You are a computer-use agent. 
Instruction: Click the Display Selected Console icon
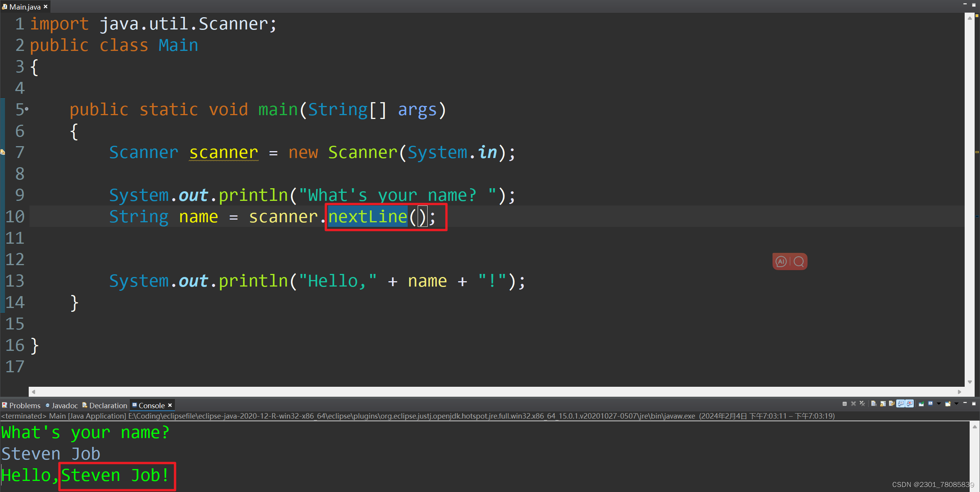tap(930, 404)
